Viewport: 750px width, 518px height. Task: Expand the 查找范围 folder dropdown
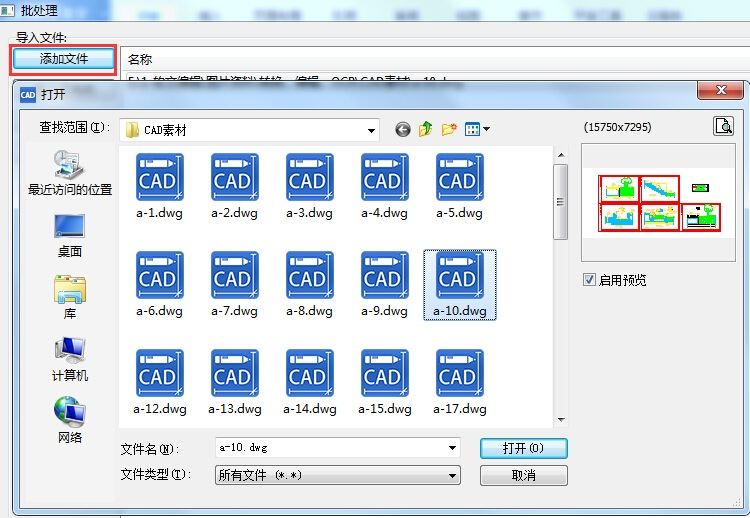click(371, 131)
